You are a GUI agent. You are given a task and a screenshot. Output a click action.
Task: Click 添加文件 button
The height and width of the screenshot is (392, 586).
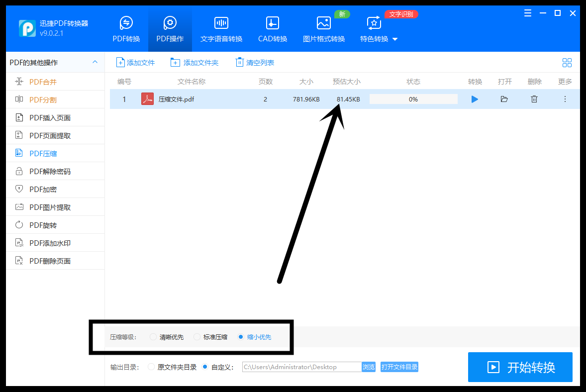coord(135,62)
